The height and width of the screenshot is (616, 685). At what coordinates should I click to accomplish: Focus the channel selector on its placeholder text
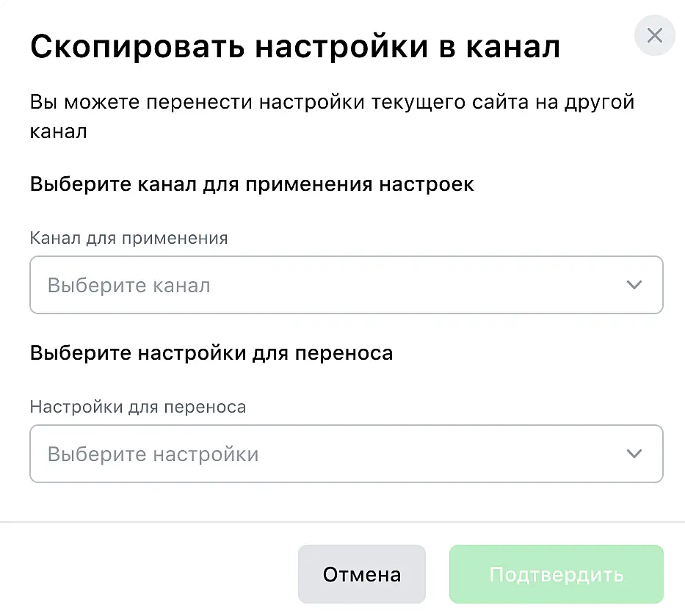click(x=129, y=286)
